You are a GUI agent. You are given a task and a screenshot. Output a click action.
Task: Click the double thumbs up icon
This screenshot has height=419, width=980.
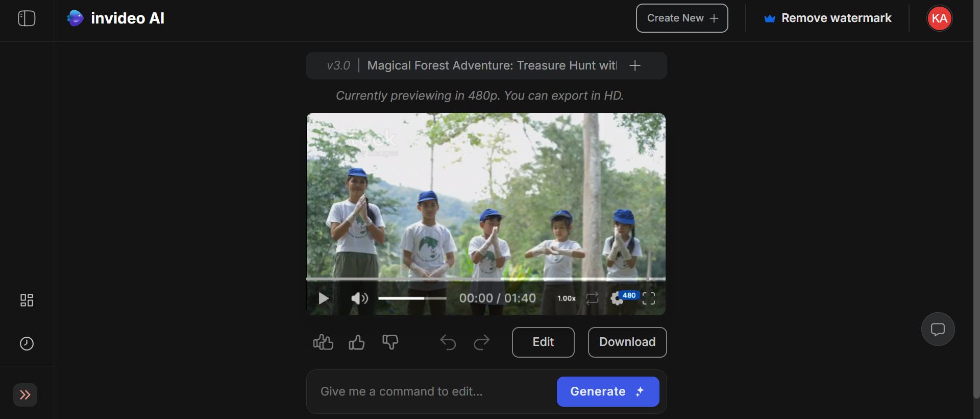click(323, 342)
